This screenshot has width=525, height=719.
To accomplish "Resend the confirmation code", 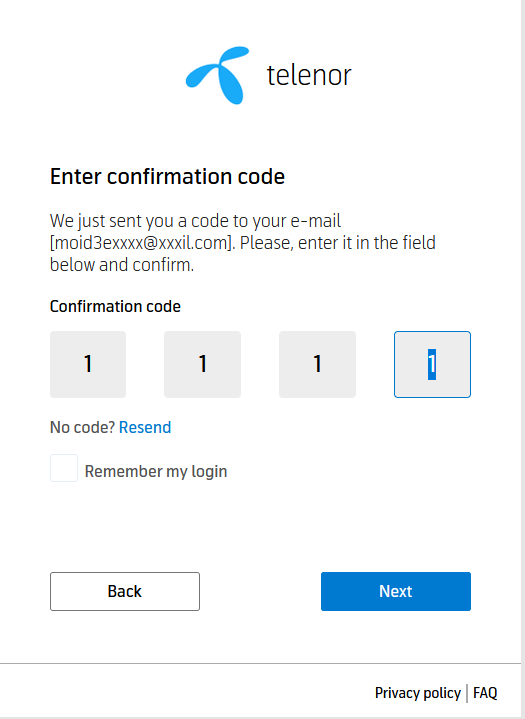I will pyautogui.click(x=145, y=427).
